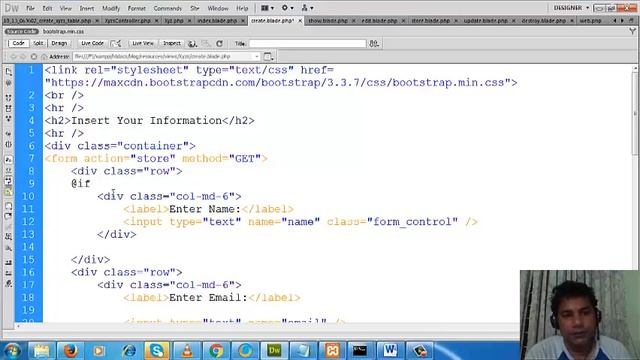This screenshot has width=640, height=360.
Task: Switch to the edit.blade.php tab
Action: click(x=379, y=20)
